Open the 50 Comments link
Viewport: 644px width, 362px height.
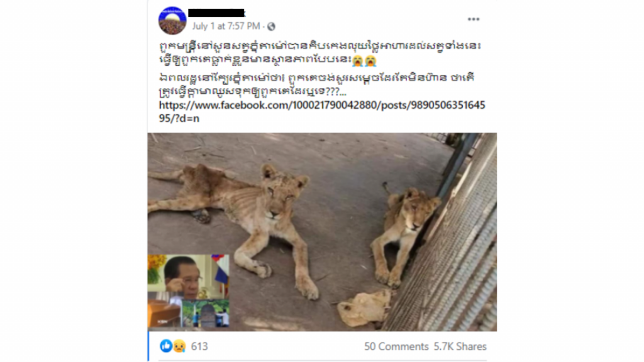click(x=396, y=346)
